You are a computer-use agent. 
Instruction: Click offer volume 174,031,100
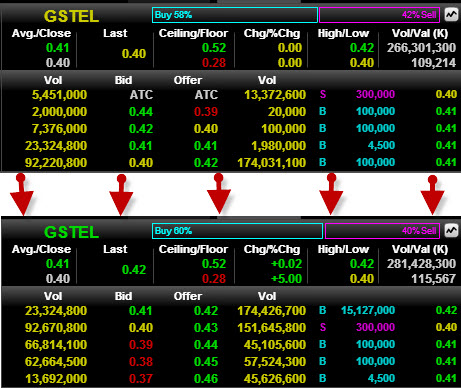click(x=271, y=163)
